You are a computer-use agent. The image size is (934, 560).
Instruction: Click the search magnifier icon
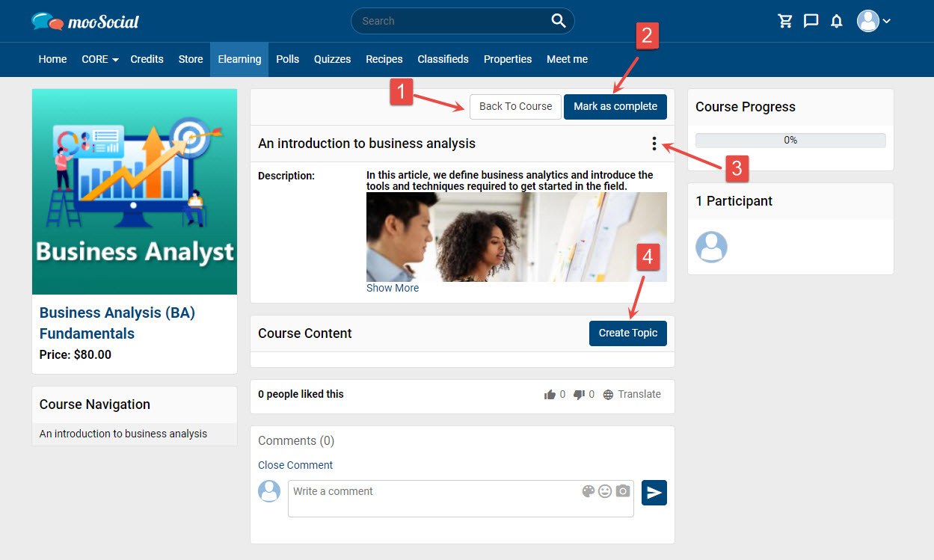coord(559,21)
